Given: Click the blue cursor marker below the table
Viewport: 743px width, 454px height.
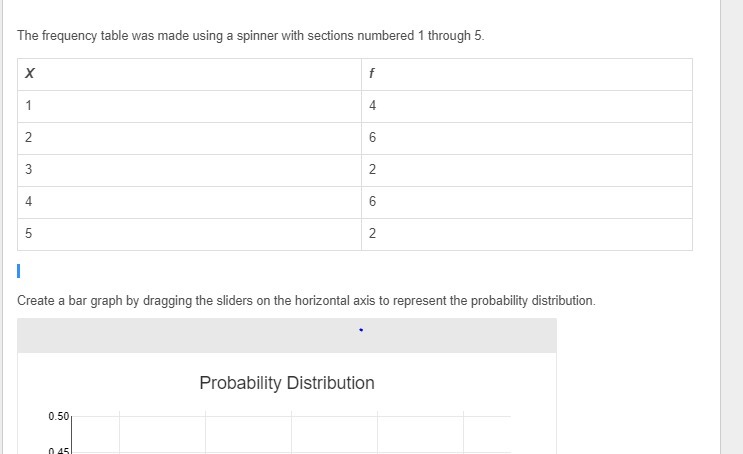Looking at the screenshot, I should tap(18, 271).
